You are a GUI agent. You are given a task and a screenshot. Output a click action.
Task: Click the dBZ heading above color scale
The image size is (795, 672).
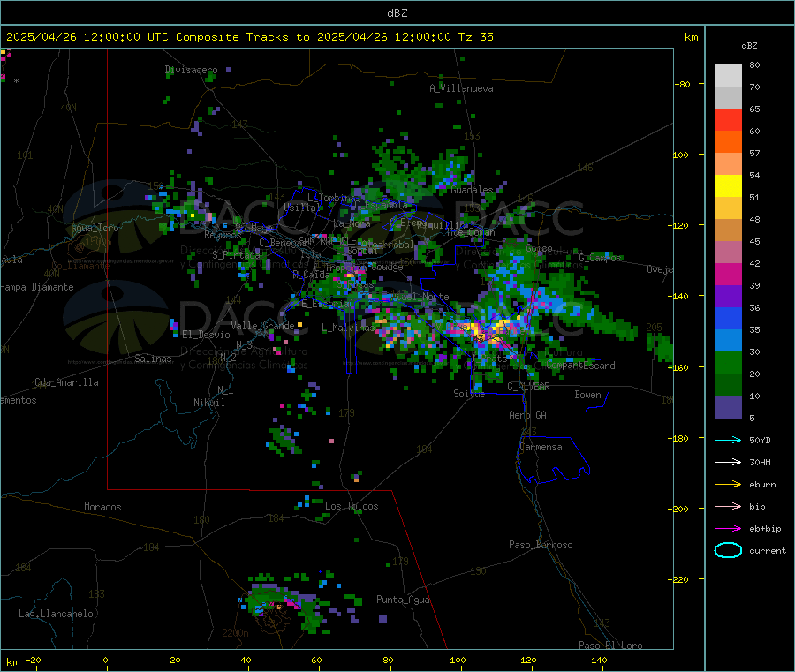tap(749, 46)
